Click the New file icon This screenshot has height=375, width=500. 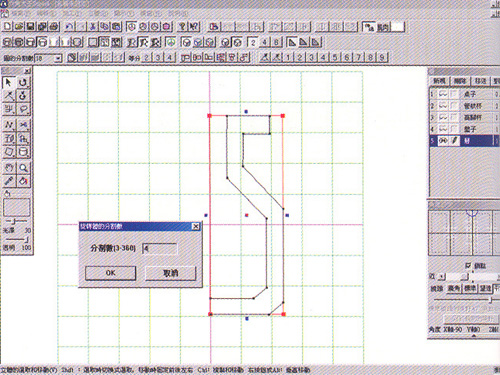coord(7,26)
